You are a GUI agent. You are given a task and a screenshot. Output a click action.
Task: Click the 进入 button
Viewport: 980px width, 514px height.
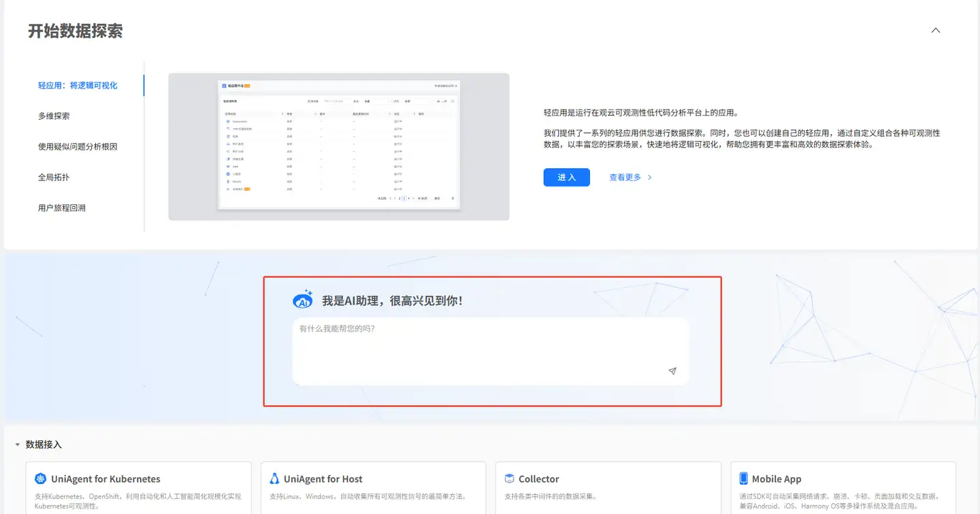[x=566, y=177]
